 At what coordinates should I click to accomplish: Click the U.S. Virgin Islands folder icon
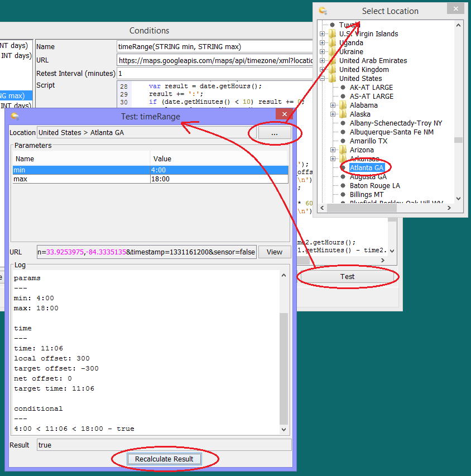(x=333, y=33)
